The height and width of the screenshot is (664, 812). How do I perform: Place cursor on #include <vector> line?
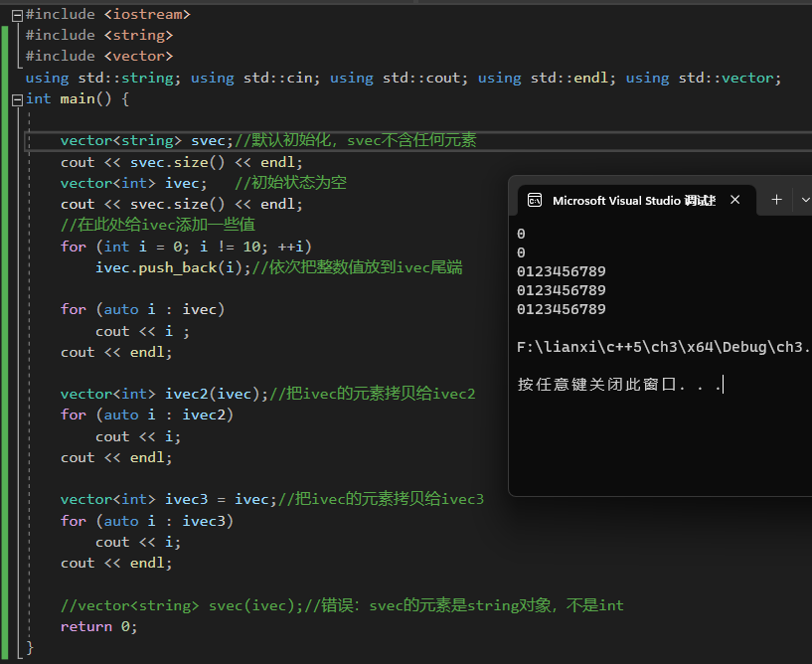coord(98,57)
